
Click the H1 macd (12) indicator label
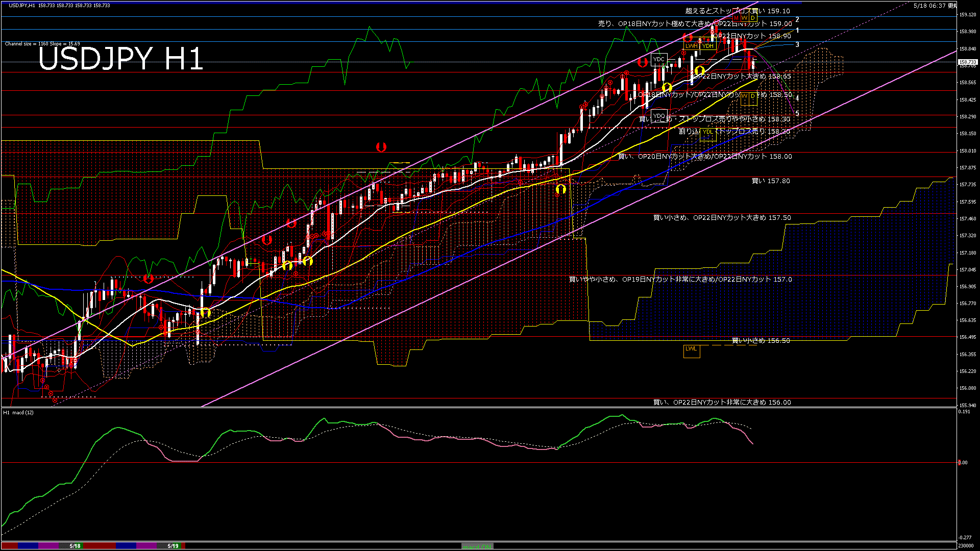[18, 412]
